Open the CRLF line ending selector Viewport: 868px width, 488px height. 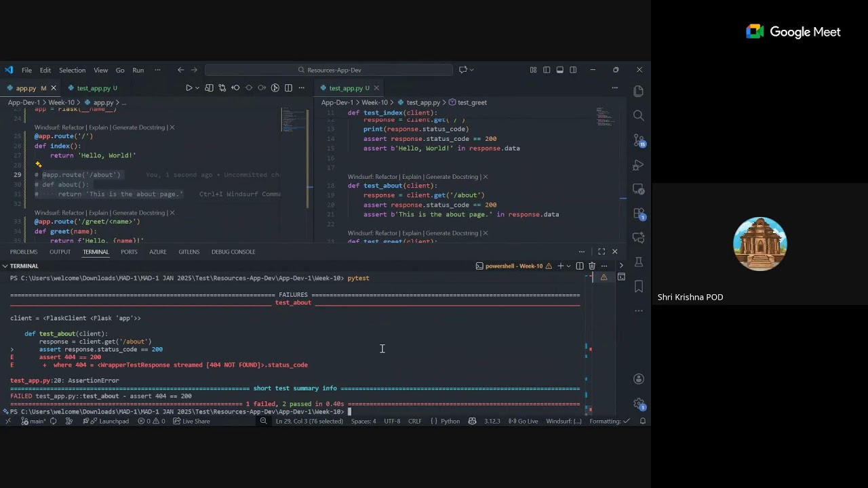click(x=415, y=422)
